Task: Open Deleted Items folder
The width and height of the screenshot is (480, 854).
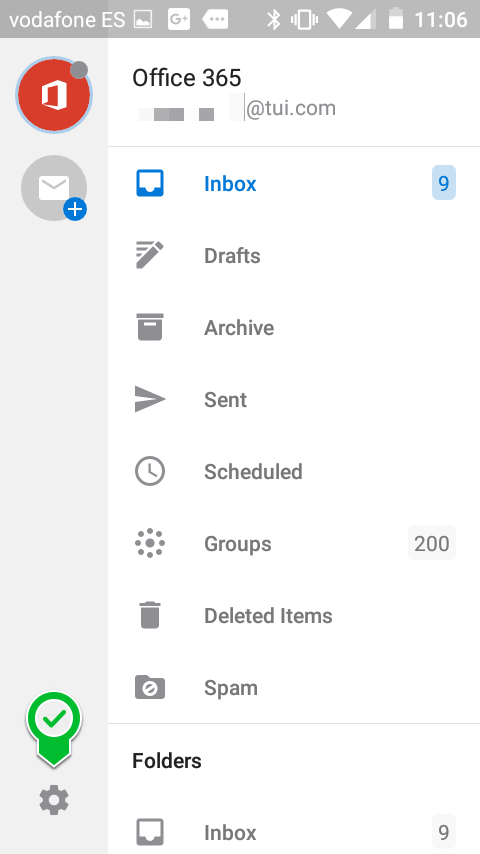Action: pos(294,615)
